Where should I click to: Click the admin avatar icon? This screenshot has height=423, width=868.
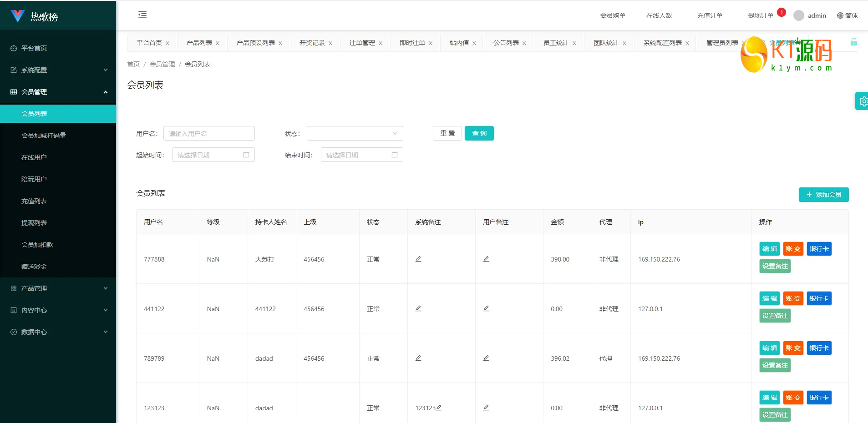coord(798,15)
